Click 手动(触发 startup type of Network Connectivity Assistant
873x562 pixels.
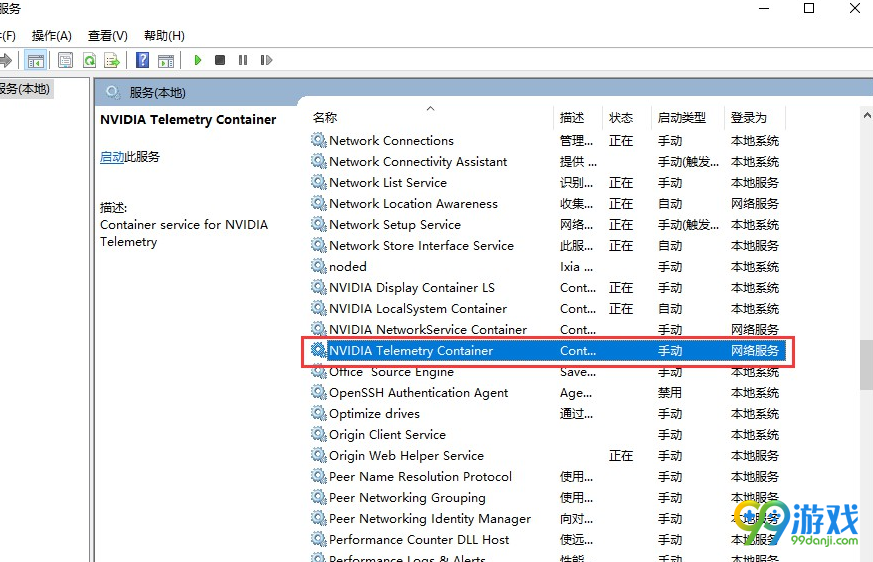[x=688, y=162]
